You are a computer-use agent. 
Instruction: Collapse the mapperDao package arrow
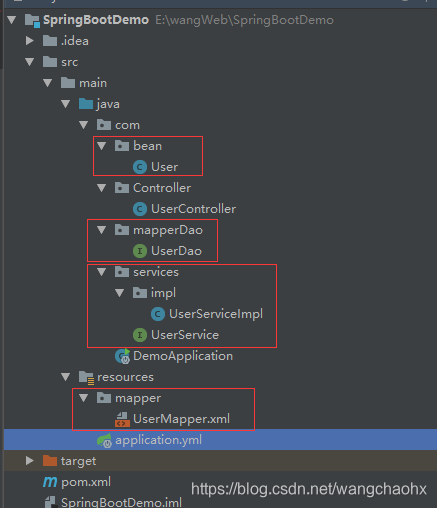tap(102, 230)
